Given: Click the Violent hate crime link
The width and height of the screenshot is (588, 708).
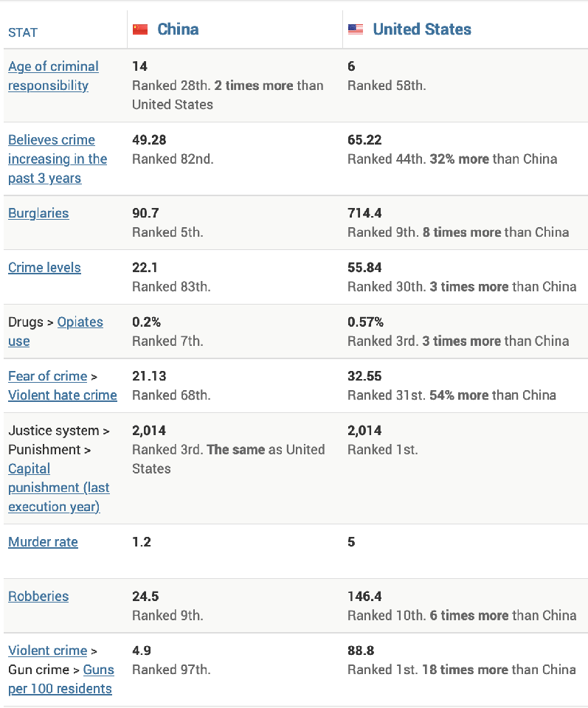Looking at the screenshot, I should pos(63,395).
